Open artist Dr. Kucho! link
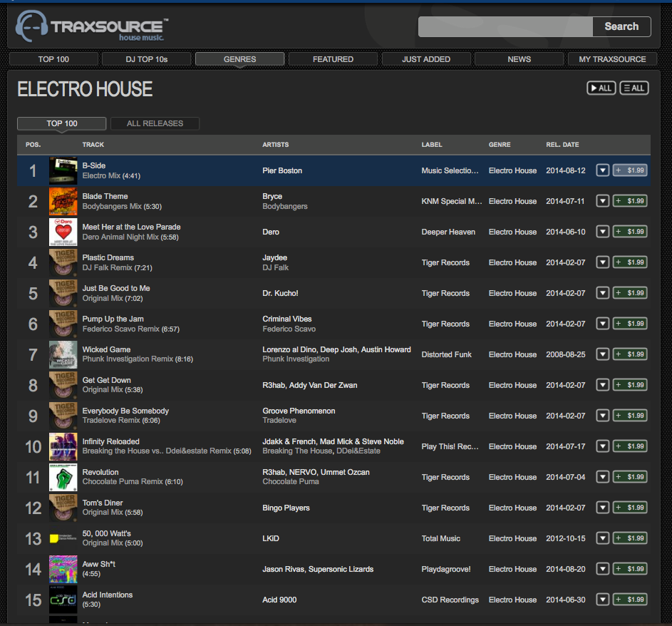This screenshot has height=626, width=672. pyautogui.click(x=280, y=293)
